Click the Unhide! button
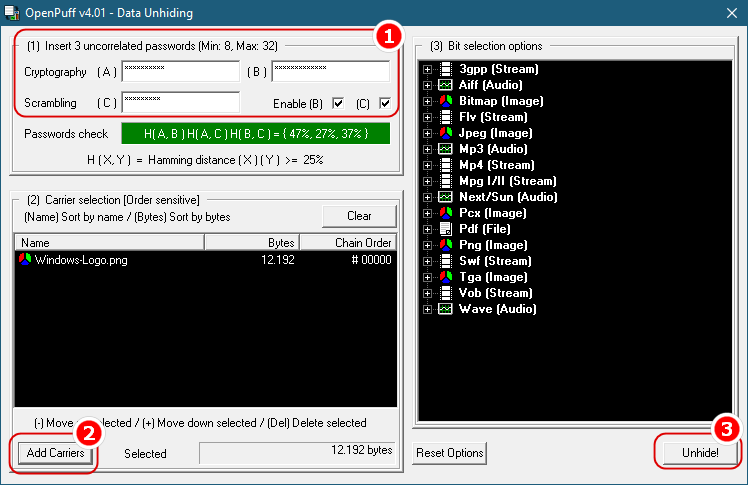Screen dimensions: 748x485 [700, 453]
